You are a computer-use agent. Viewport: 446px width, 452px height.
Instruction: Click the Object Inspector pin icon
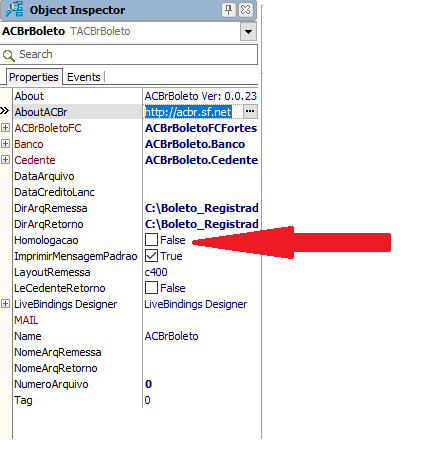pyautogui.click(x=229, y=10)
